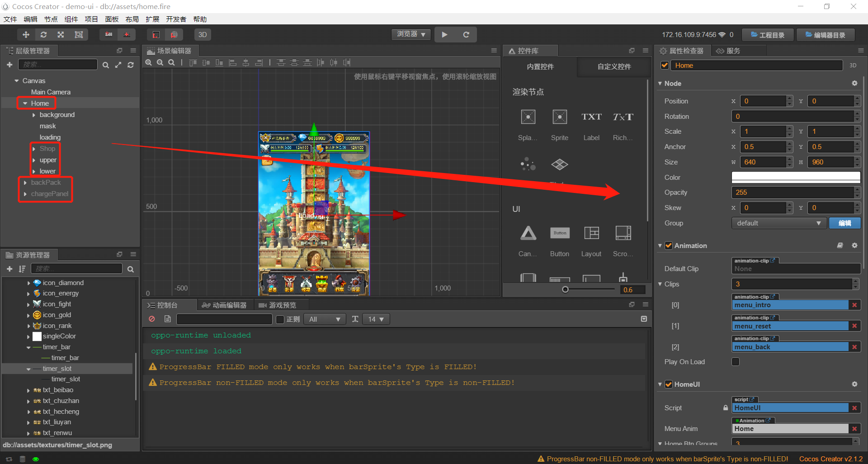Select the singleColor asset

click(x=59, y=336)
